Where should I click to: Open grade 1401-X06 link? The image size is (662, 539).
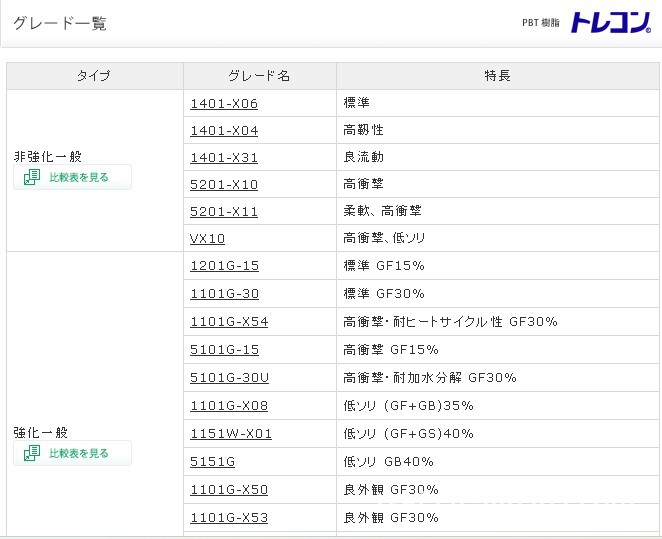[224, 103]
